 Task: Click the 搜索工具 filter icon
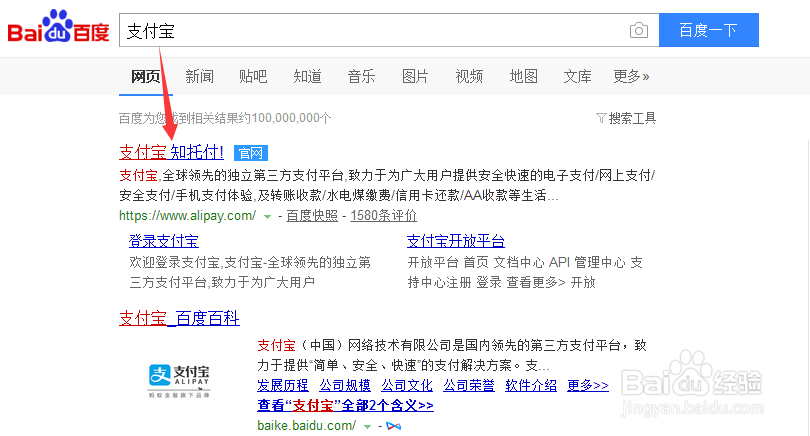tap(601, 118)
